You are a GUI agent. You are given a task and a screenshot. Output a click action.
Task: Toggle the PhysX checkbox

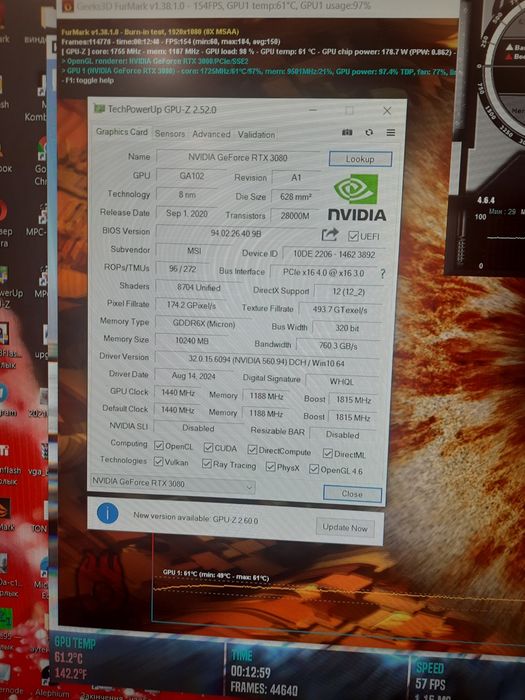click(x=270, y=467)
